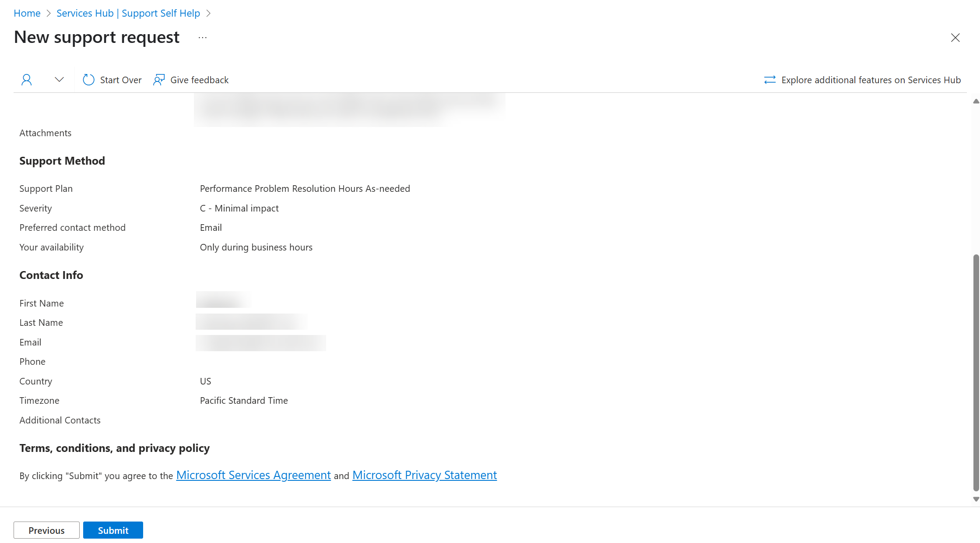Click the Submit button
This screenshot has width=980, height=543.
(113, 529)
